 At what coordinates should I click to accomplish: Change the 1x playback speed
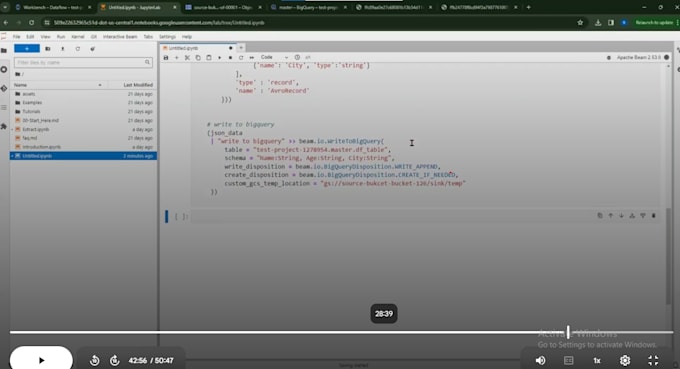[597, 360]
